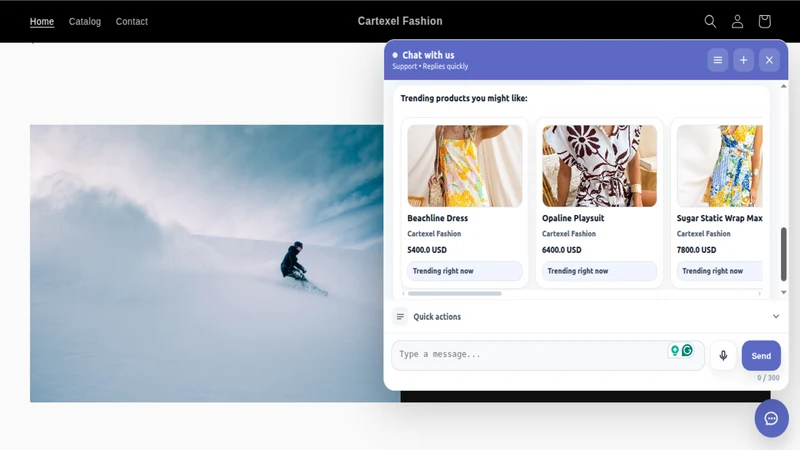
Task: Start a new chat with plus icon
Action: (743, 60)
